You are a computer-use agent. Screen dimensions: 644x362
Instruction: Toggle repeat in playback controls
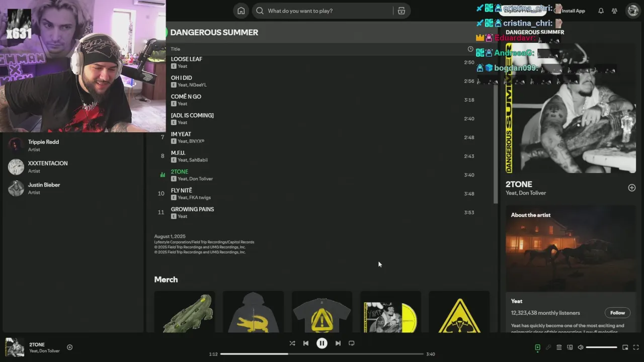(x=351, y=343)
